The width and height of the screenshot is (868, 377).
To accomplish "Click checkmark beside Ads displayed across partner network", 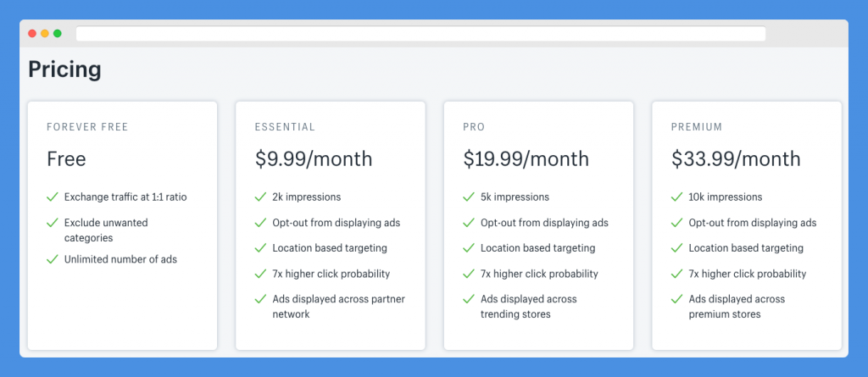I will 261,299.
